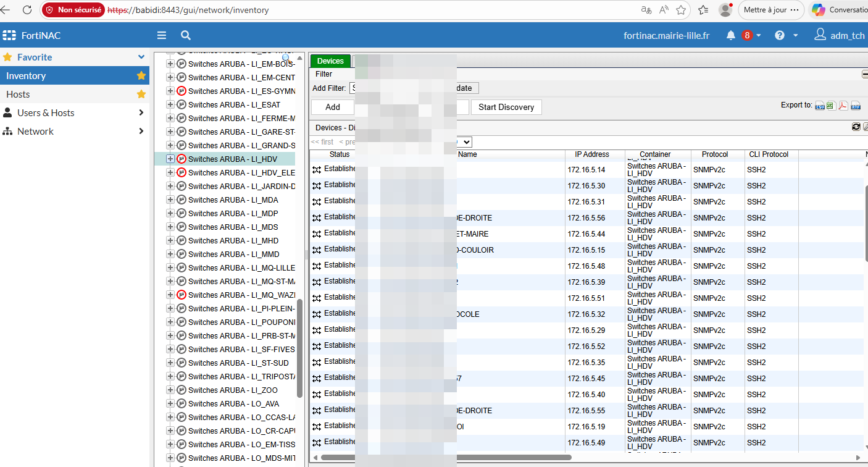This screenshot has width=868, height=467.
Task: Click the browser address bar URL
Action: (188, 10)
